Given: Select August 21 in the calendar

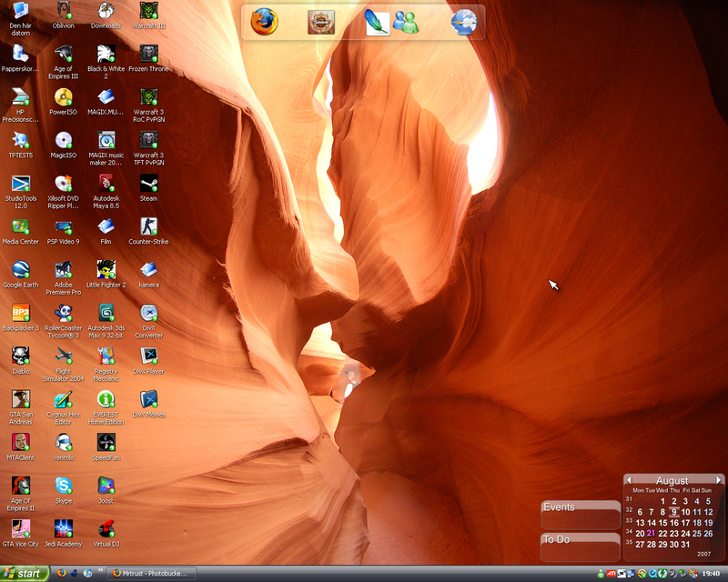Looking at the screenshot, I should [x=651, y=534].
